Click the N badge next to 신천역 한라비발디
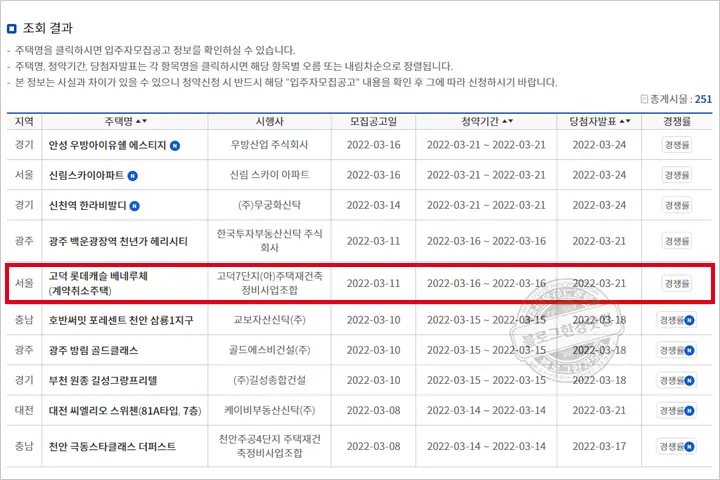Image resolution: width=720 pixels, height=480 pixels. [x=135, y=206]
